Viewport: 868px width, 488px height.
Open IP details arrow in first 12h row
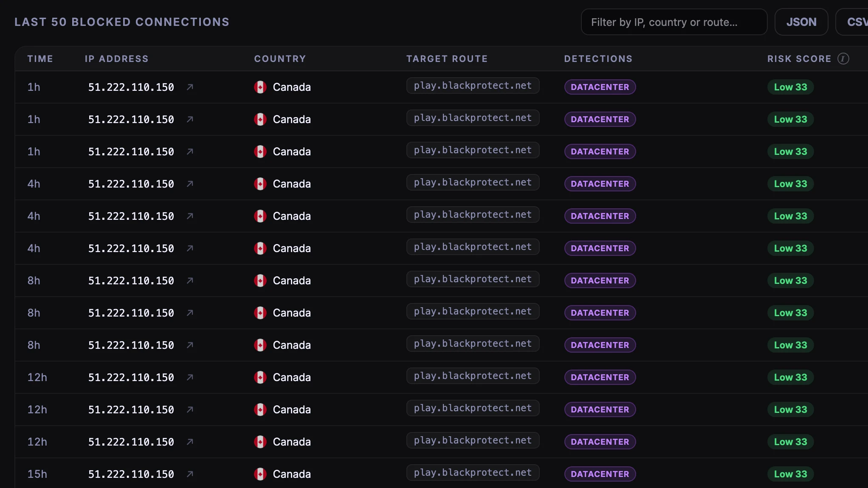190,377
